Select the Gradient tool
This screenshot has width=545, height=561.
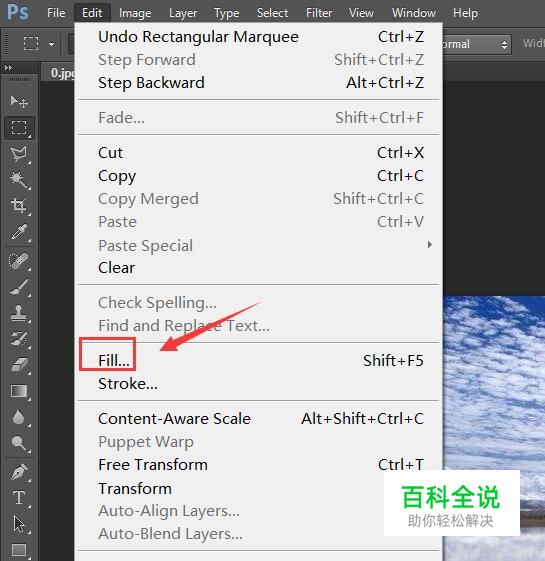tap(19, 391)
